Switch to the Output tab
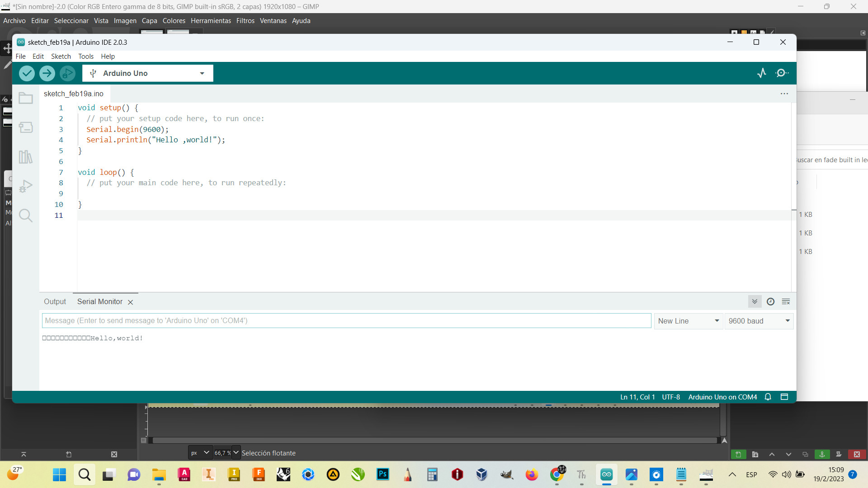 [55, 301]
